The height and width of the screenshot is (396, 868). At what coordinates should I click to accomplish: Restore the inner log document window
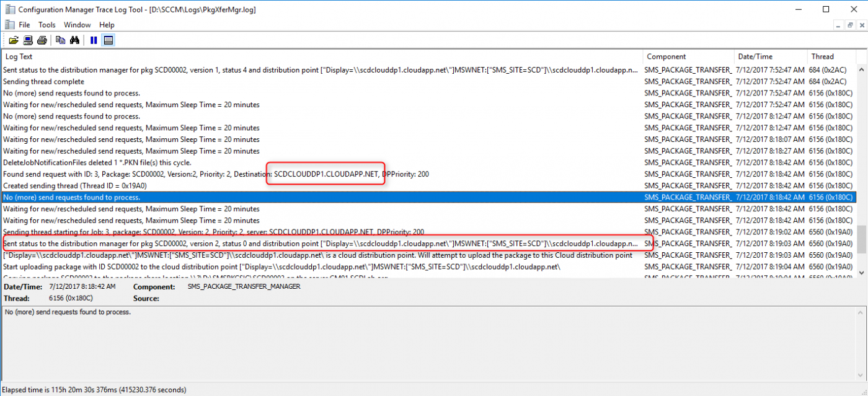tap(850, 25)
